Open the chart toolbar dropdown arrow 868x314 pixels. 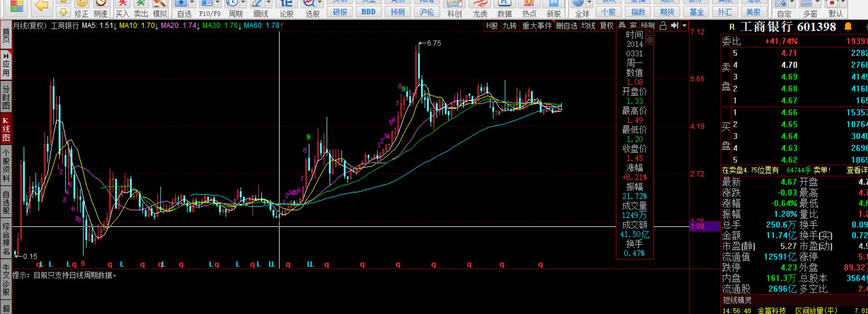click(684, 26)
